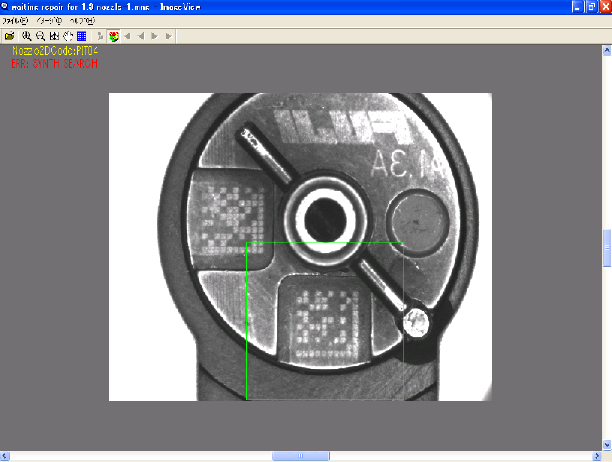Image resolution: width=612 pixels, height=462 pixels.
Task: Open the File (F) menu
Action: 15,20
